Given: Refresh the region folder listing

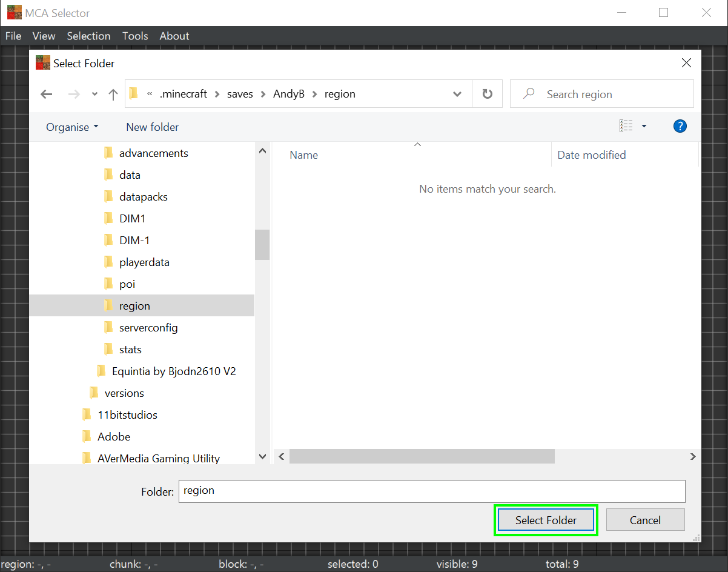Looking at the screenshot, I should click(487, 94).
